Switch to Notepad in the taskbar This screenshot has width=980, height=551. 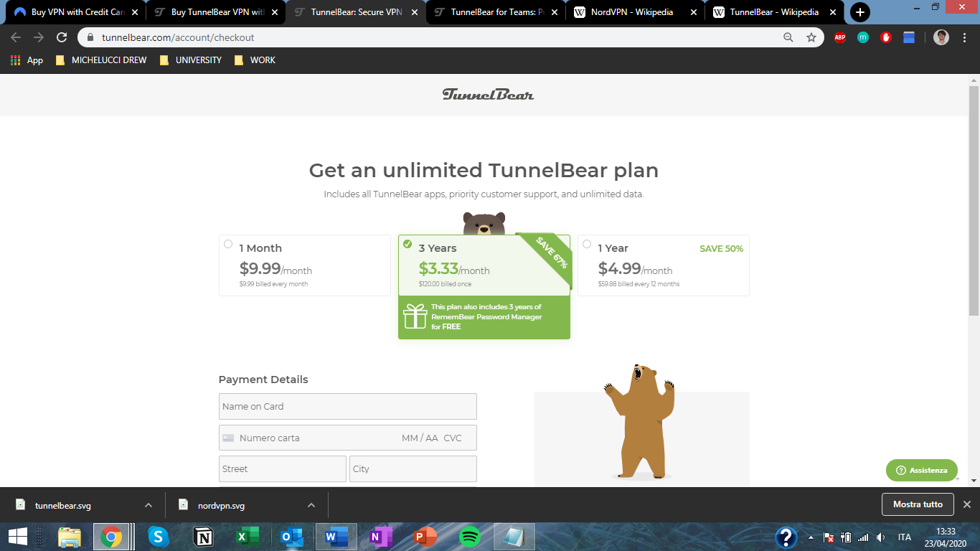click(514, 537)
